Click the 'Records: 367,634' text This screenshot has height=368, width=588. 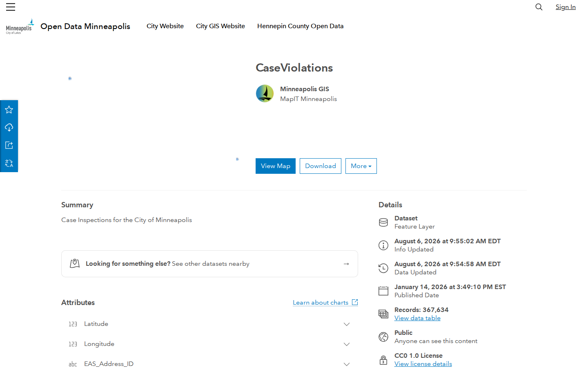tap(421, 310)
